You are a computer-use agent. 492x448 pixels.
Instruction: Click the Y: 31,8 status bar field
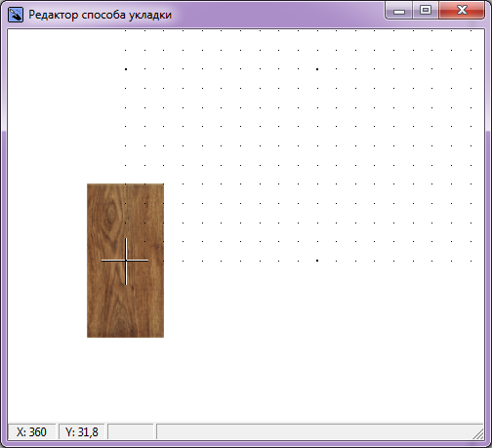click(82, 431)
